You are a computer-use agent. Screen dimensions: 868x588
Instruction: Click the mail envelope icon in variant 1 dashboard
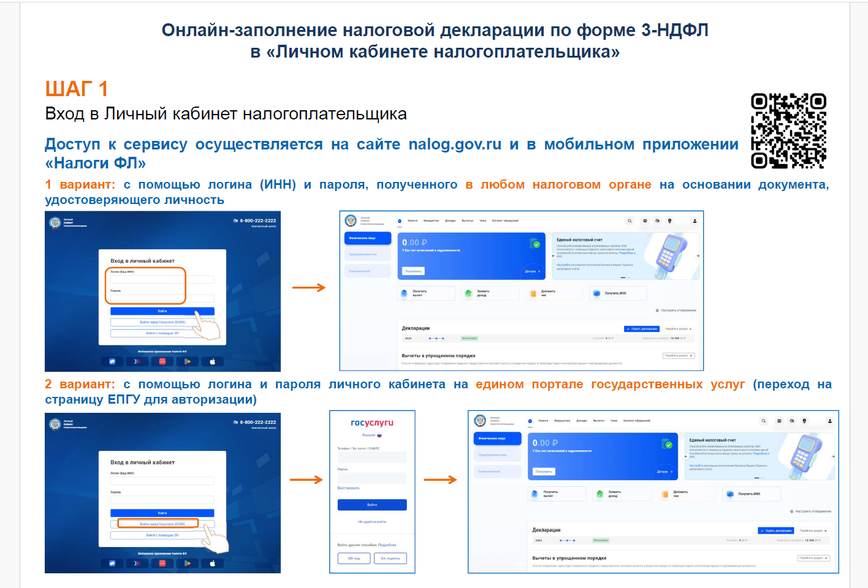645,221
